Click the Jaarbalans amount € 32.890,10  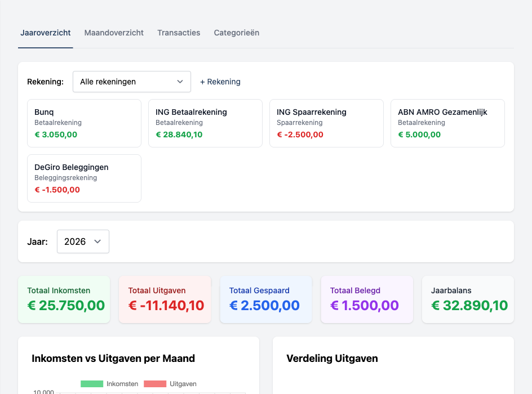coord(469,306)
